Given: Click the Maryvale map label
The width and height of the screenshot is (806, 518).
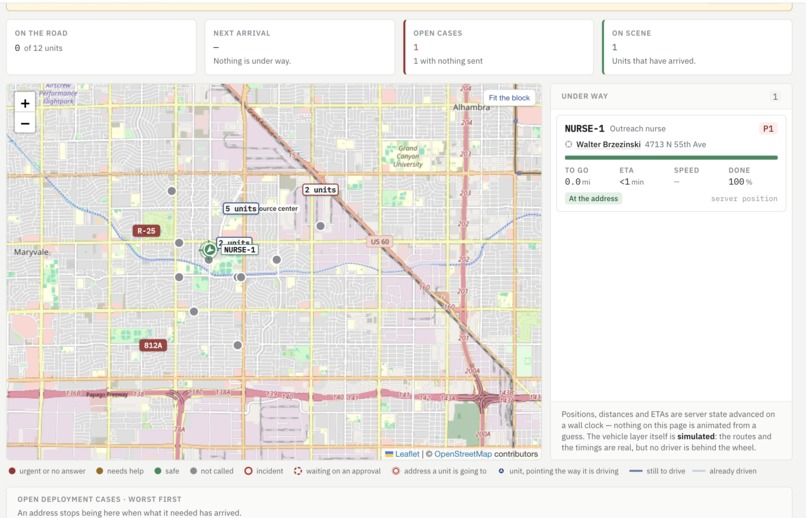Looking at the screenshot, I should [31, 252].
